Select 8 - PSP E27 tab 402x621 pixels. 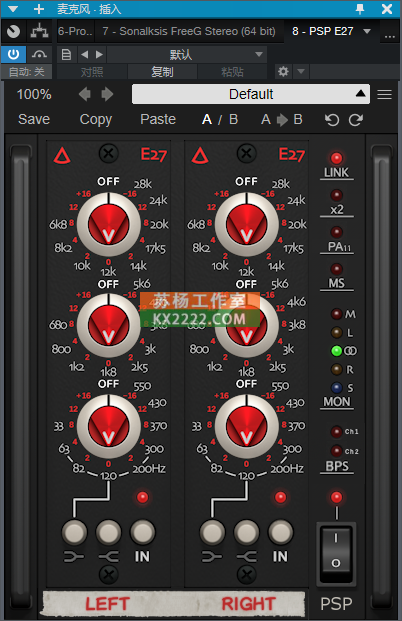point(322,31)
